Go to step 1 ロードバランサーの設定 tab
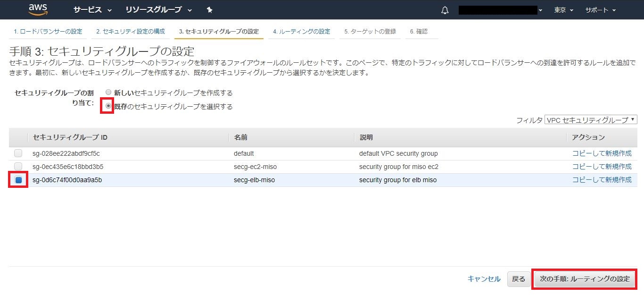Image resolution: width=644 pixels, height=295 pixels. 48,32
